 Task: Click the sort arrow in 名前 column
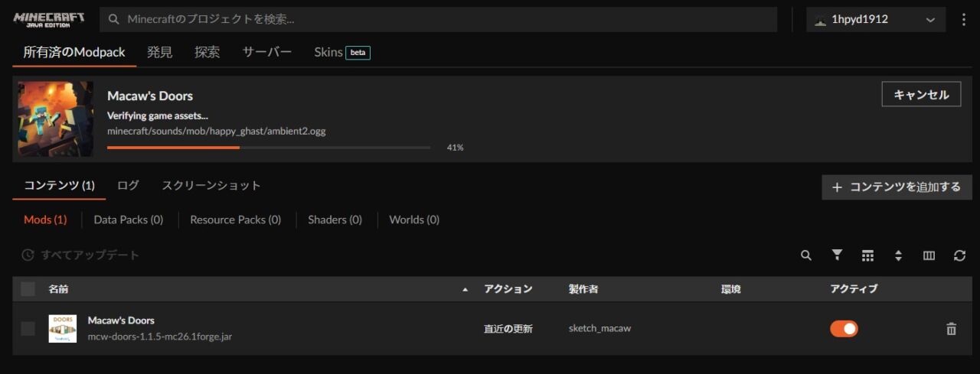click(465, 290)
